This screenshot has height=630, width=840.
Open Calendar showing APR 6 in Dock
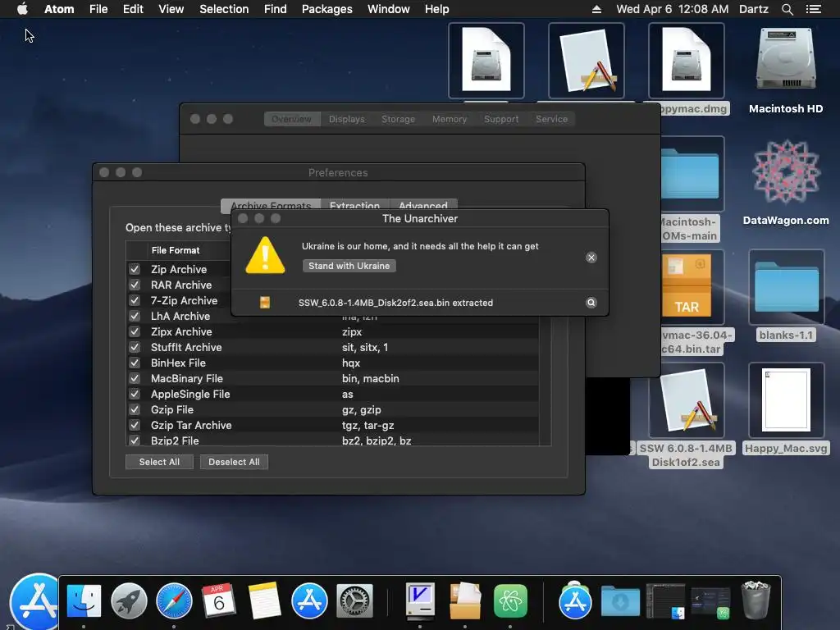click(218, 600)
